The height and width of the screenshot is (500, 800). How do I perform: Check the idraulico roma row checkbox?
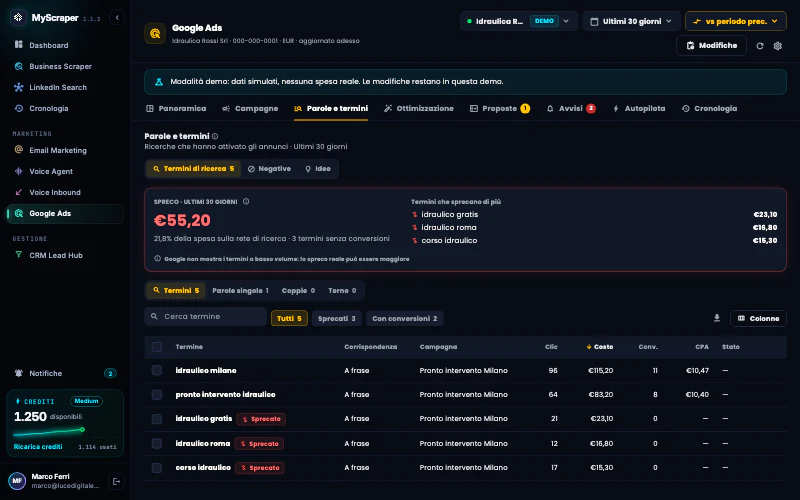pyautogui.click(x=157, y=443)
